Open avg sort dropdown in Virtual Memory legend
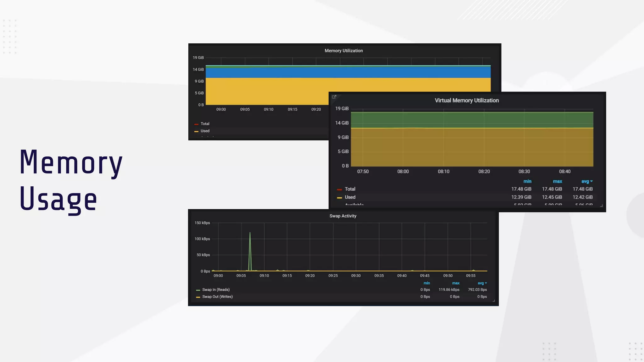Screen dimensions: 644x362 point(587,181)
